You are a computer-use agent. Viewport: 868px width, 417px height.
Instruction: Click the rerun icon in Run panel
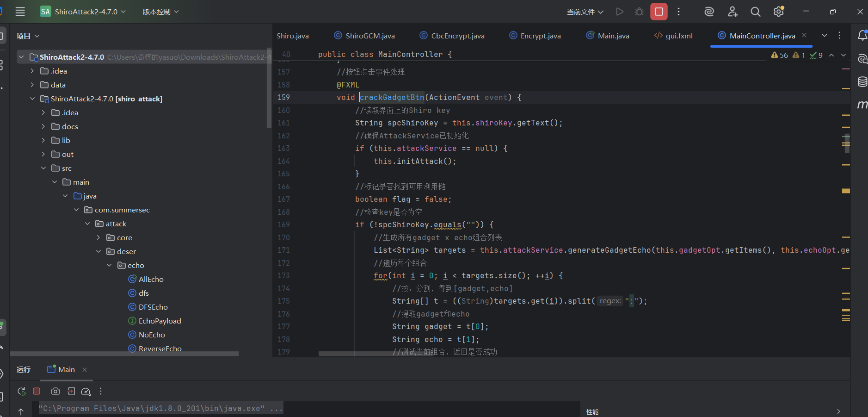point(21,391)
